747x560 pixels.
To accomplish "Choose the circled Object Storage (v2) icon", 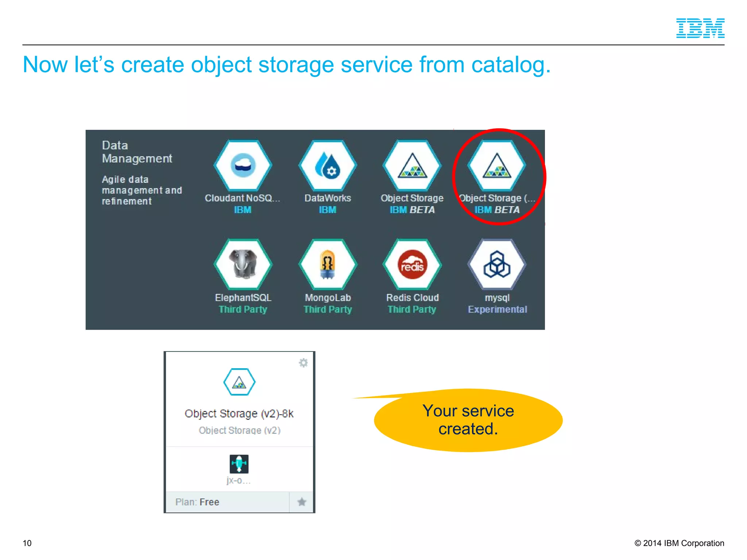I will (497, 166).
